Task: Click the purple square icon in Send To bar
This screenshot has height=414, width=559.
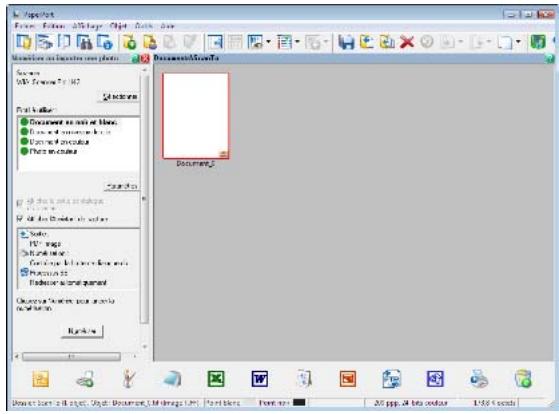Action: (435, 379)
